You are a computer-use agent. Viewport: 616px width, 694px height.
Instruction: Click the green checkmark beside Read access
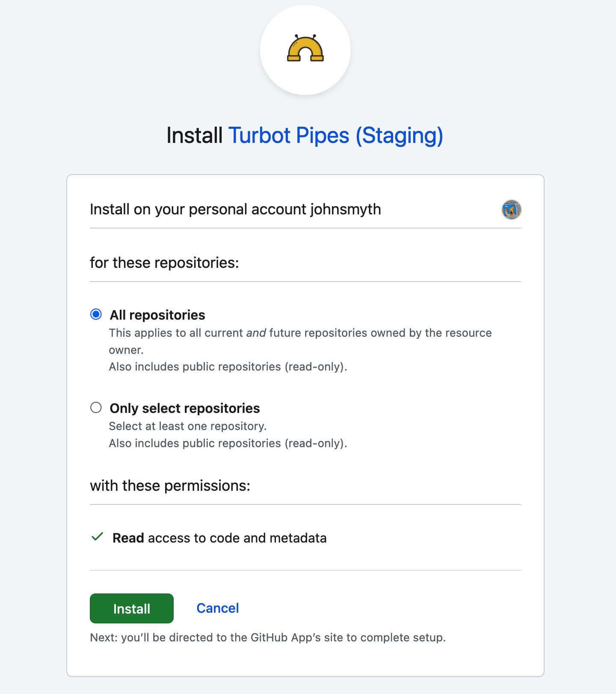point(98,537)
